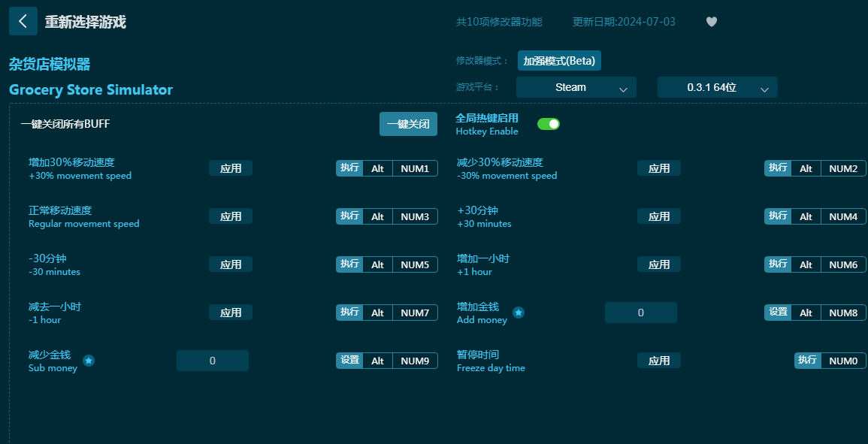
Task: Click Alt key box for NUM2 hotkey
Action: [x=806, y=168]
